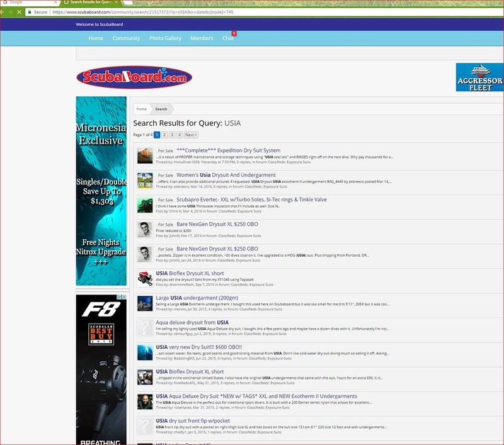Go to results page 2
The image size is (504, 445).
tap(164, 135)
